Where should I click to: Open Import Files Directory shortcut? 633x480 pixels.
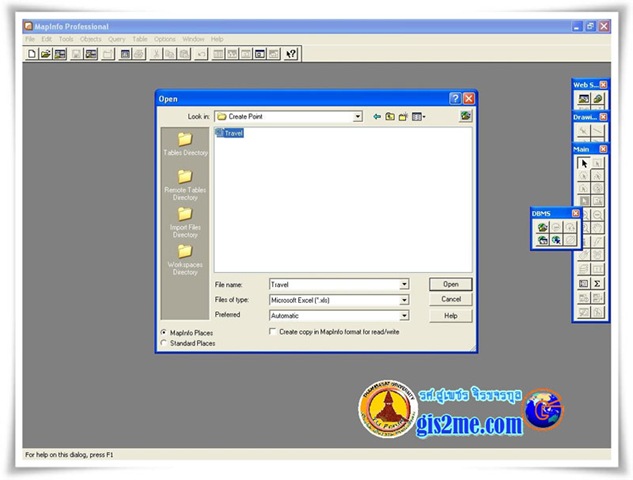[x=185, y=223]
